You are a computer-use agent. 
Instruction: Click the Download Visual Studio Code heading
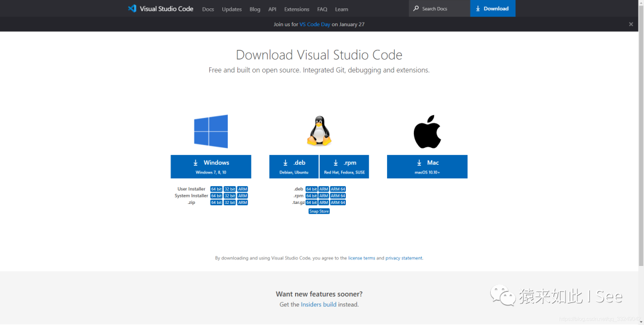[x=319, y=55]
